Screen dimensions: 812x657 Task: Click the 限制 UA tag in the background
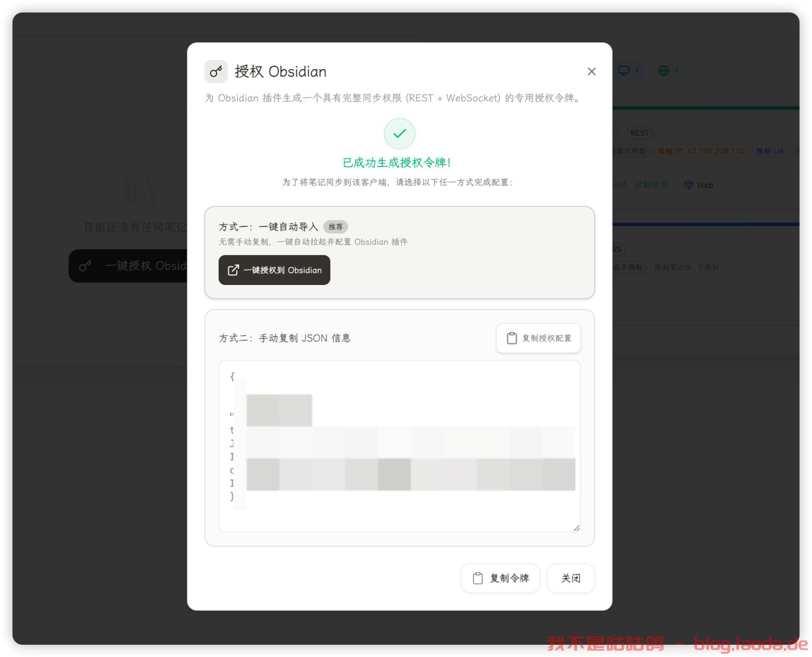[770, 151]
